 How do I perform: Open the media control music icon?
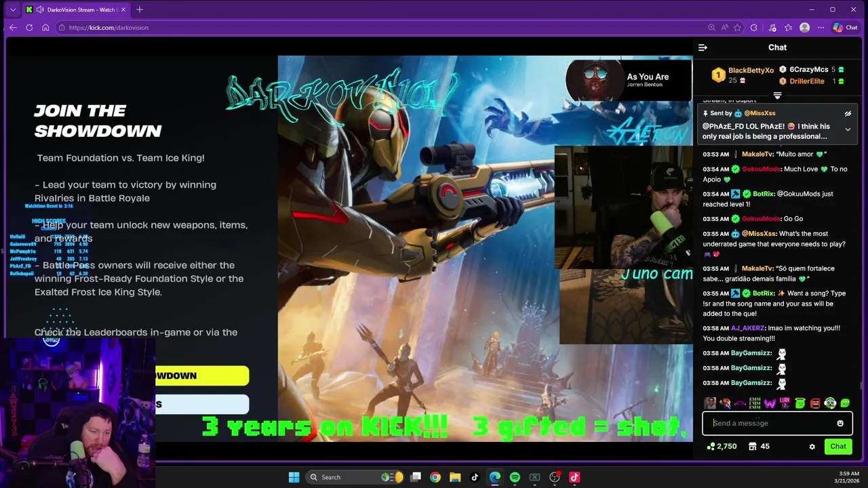[772, 28]
